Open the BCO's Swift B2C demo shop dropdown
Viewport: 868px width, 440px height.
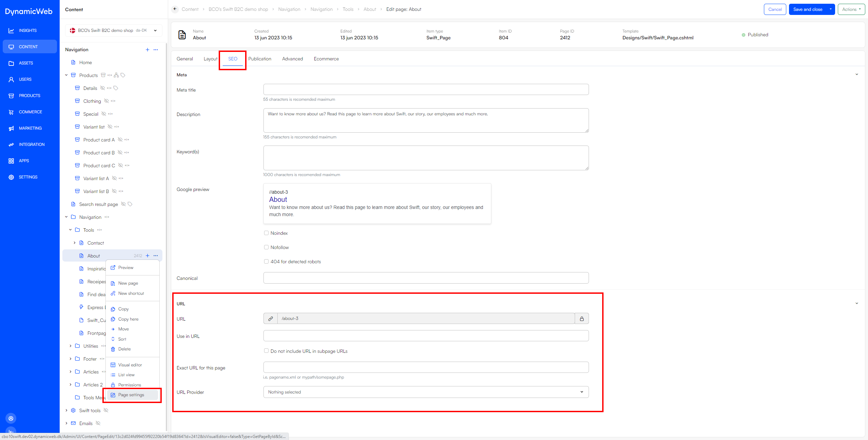[114, 31]
